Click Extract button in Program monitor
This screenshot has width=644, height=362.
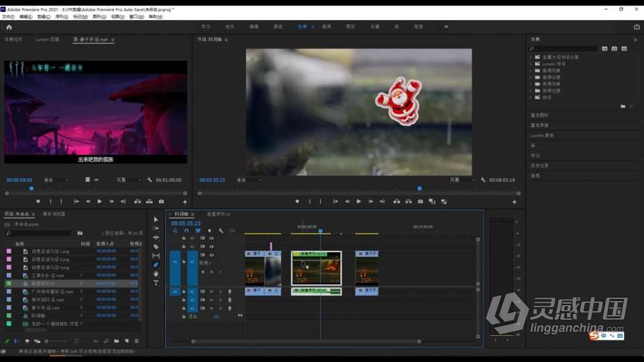tap(409, 202)
